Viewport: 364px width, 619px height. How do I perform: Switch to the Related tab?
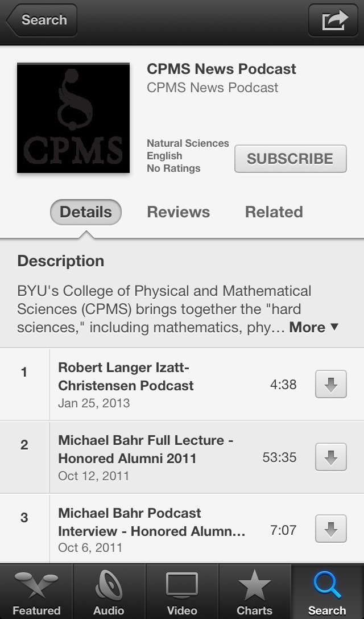coord(274,212)
